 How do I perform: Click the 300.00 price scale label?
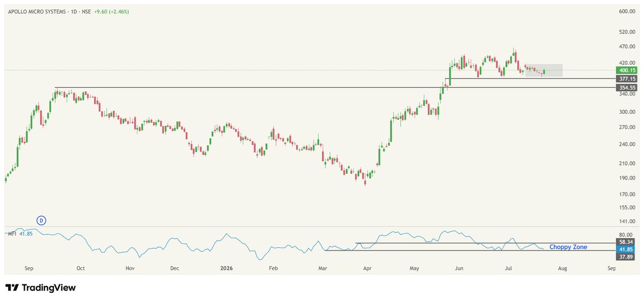627,112
